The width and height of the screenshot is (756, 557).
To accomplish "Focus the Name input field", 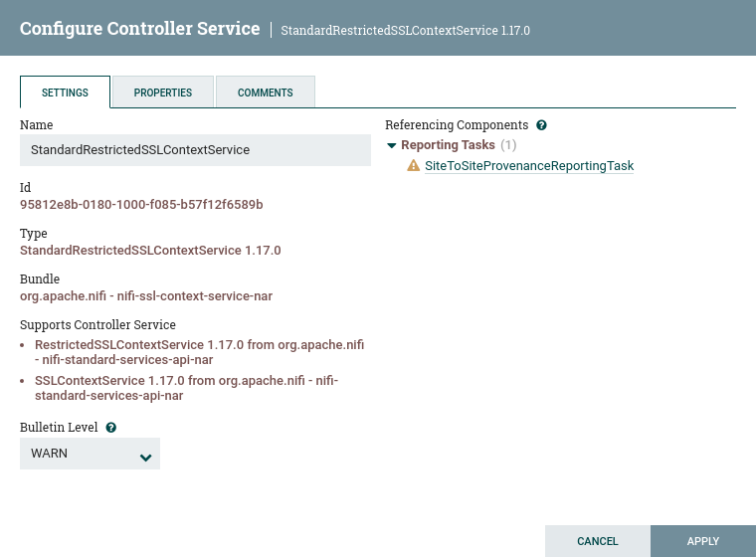I will pyautogui.click(x=195, y=150).
